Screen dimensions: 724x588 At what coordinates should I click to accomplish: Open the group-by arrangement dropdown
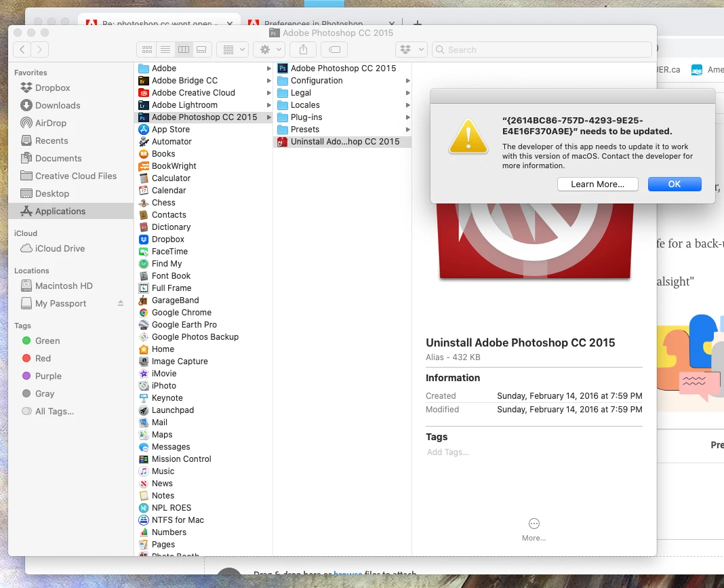(x=233, y=50)
